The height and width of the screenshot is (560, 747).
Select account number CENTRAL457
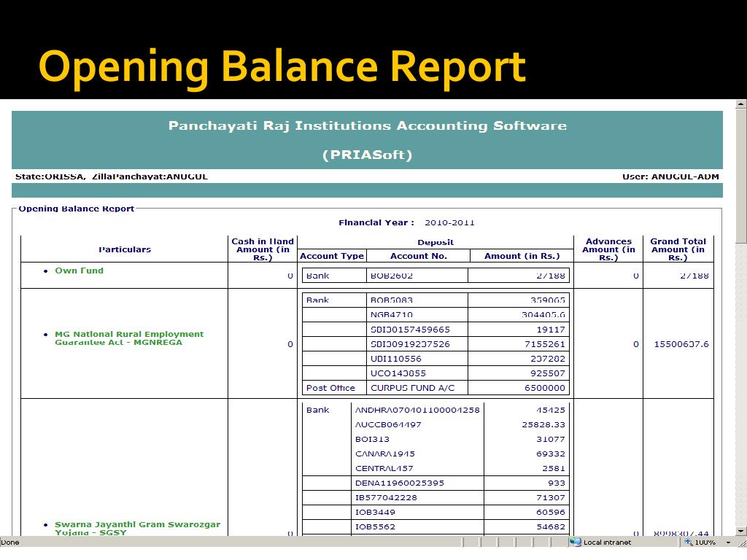[384, 469]
